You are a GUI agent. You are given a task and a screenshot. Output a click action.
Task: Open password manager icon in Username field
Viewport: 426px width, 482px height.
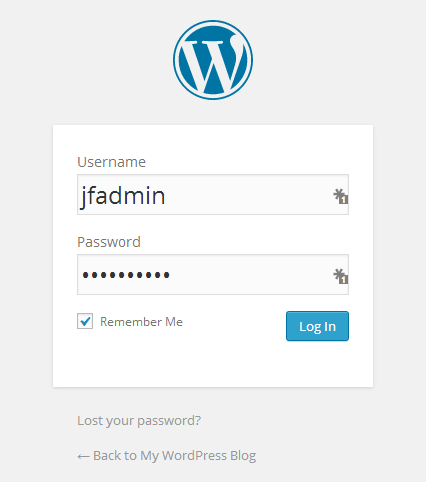(340, 196)
